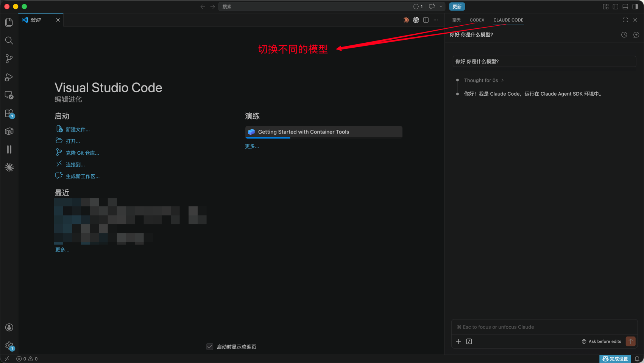Toggle the Ask before edits mode
The width and height of the screenshot is (644, 363).
[601, 341]
